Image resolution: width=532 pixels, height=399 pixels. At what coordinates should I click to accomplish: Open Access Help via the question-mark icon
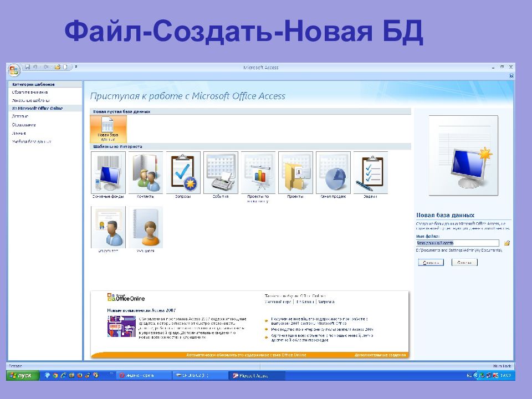coord(511,76)
